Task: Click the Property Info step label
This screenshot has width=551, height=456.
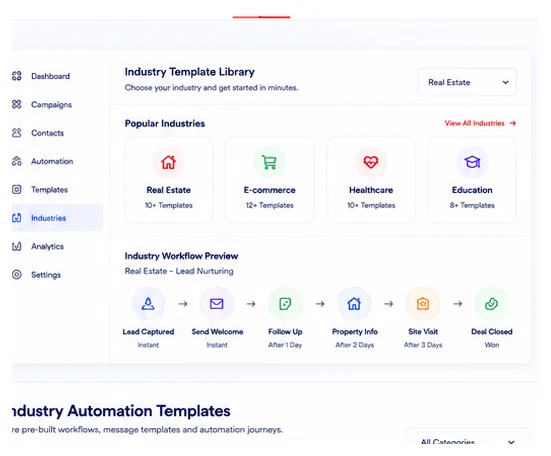Action: (x=355, y=332)
